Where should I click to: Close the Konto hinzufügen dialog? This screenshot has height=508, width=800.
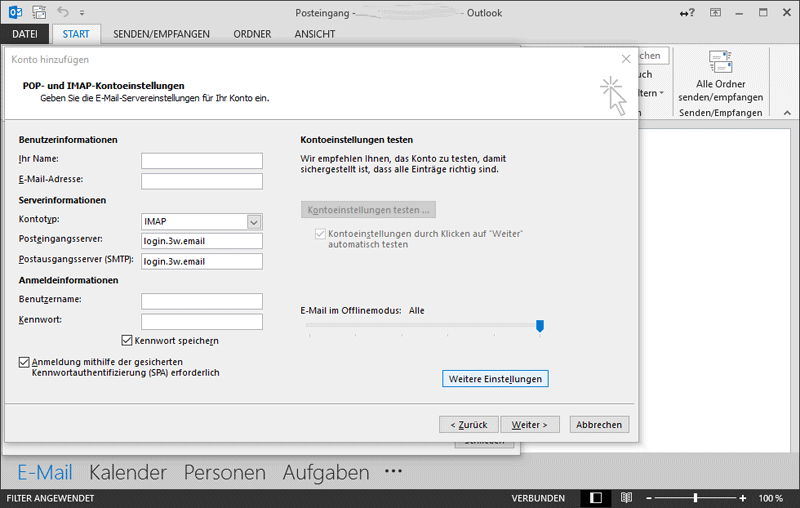pyautogui.click(x=626, y=59)
